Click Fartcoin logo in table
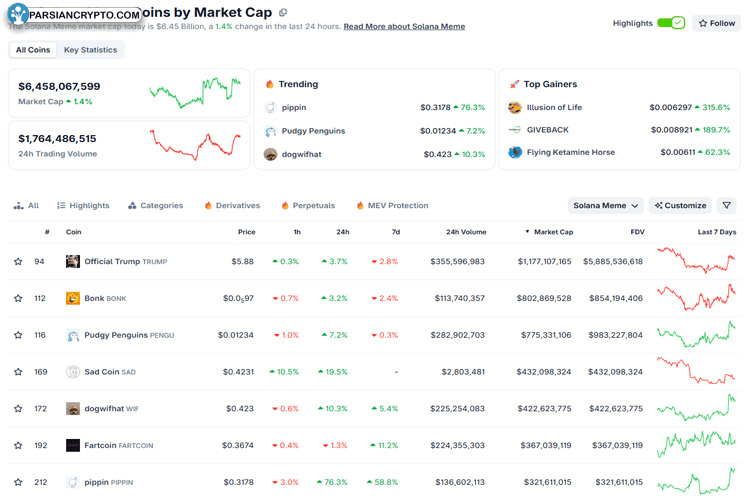The height and width of the screenshot is (500, 750). tap(73, 445)
